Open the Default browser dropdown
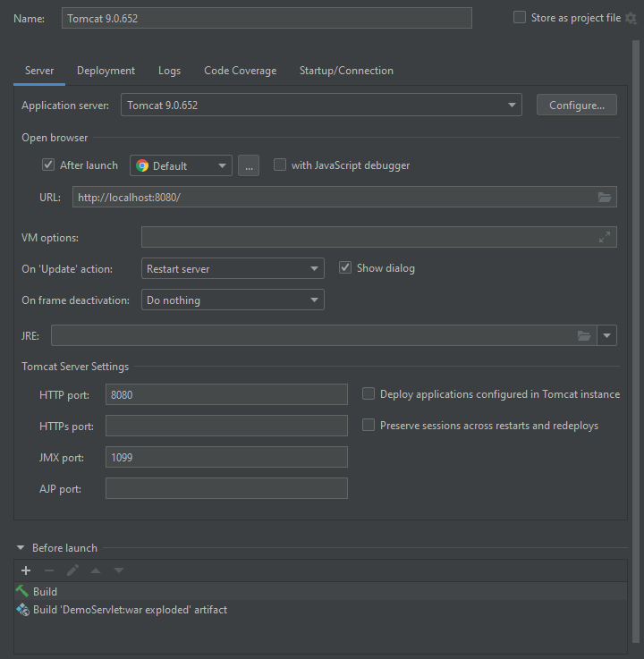This screenshot has height=659, width=644. [x=181, y=165]
